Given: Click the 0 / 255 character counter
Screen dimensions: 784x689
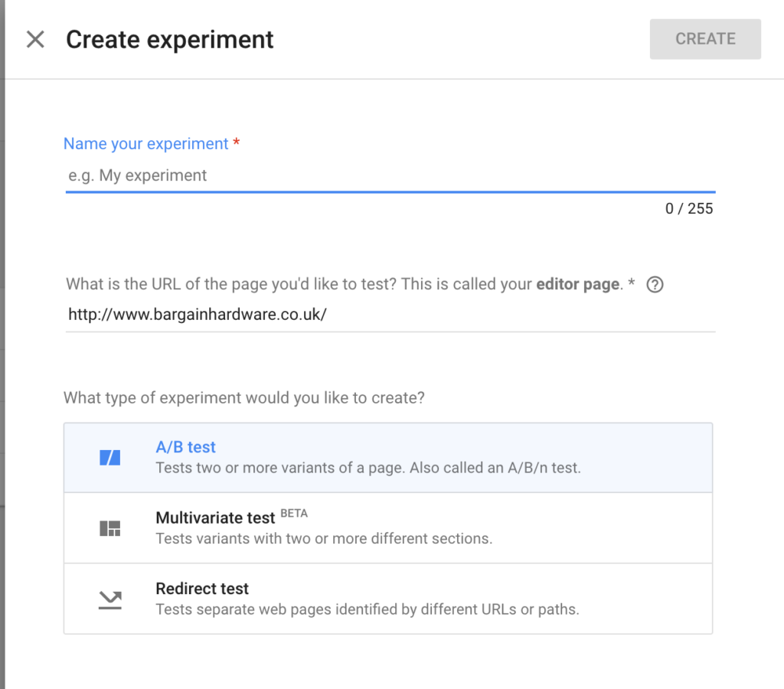Looking at the screenshot, I should 688,208.
